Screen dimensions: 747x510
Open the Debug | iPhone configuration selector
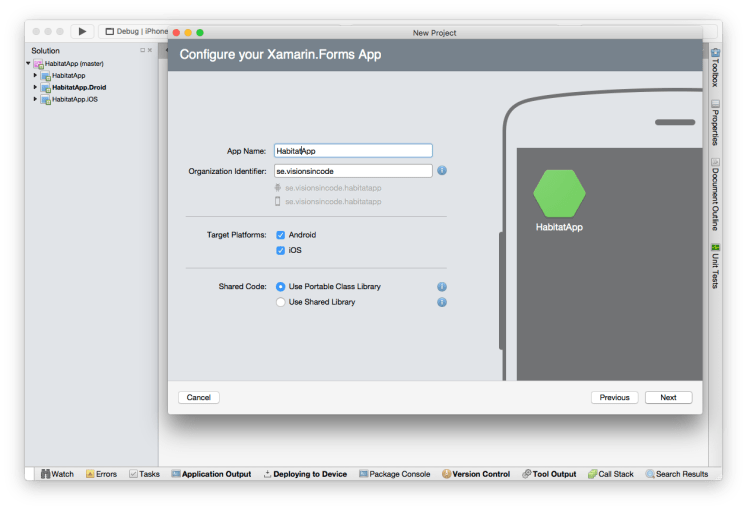tap(136, 31)
